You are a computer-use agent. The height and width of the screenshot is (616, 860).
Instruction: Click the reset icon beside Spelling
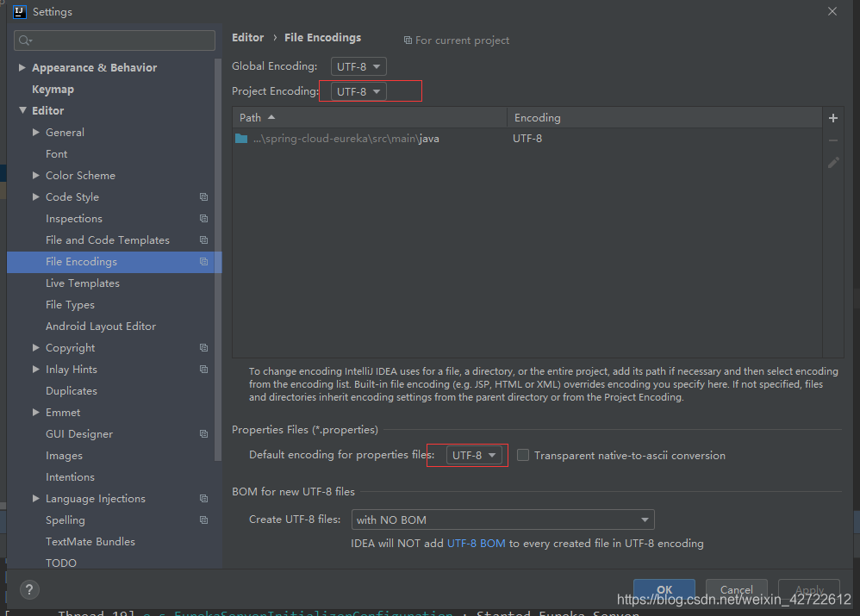[x=203, y=520]
